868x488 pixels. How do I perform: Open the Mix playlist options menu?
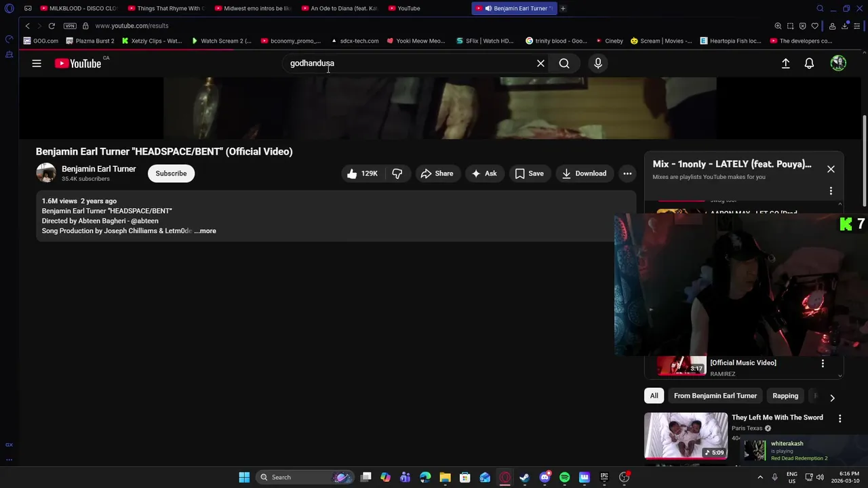coord(831,191)
